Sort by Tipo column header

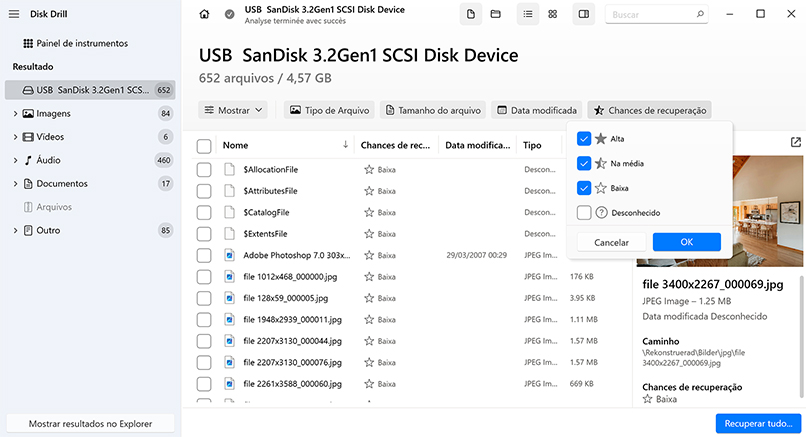point(532,145)
